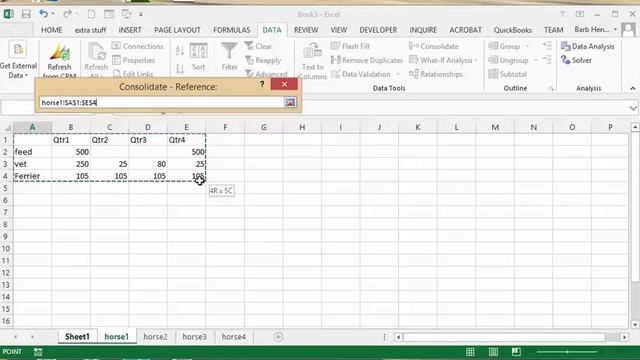Screen dimensions: 640x360
Task: Open the DEVELOPER tab
Action: pos(378,30)
